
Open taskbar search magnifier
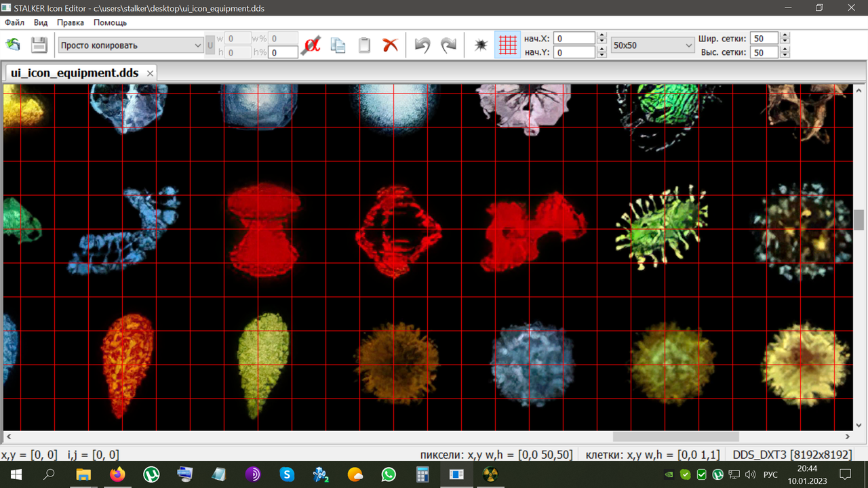pyautogui.click(x=49, y=474)
